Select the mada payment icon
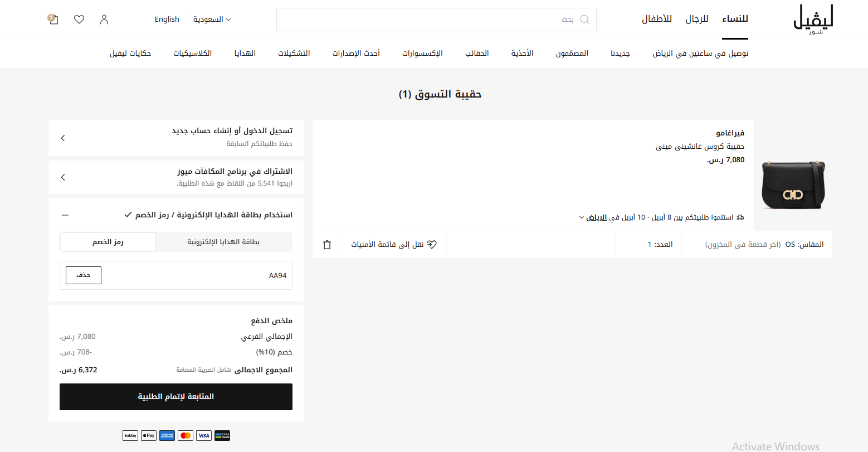The image size is (868, 452). click(x=222, y=435)
